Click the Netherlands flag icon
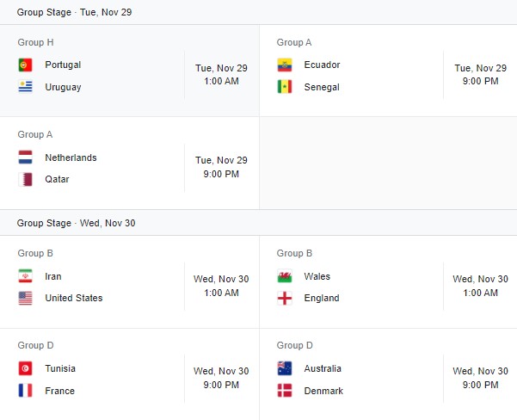This screenshot has width=517, height=420. [x=25, y=157]
